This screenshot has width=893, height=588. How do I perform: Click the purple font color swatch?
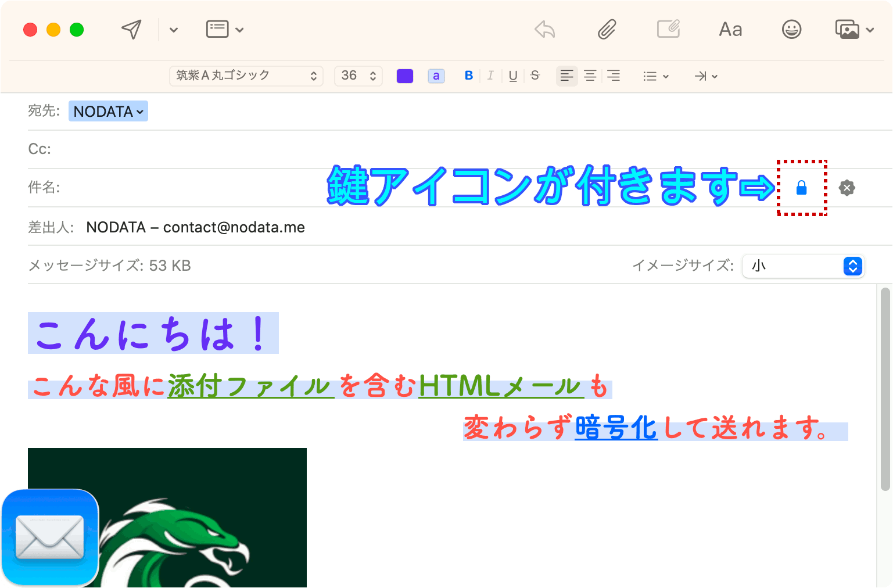coord(405,76)
